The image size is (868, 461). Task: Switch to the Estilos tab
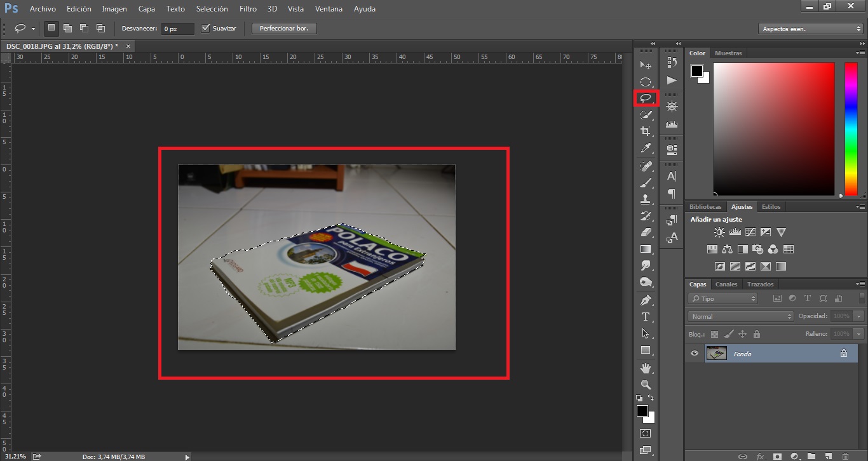(771, 207)
